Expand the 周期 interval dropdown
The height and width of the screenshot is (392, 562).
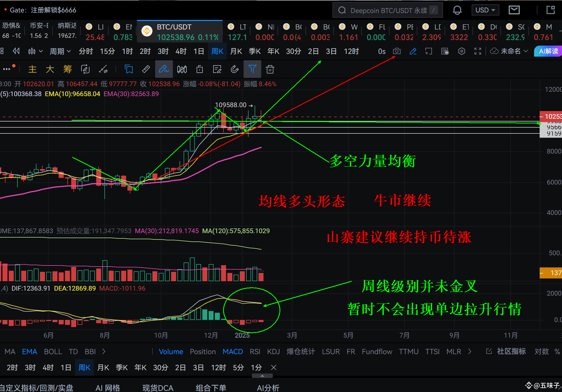60,51
